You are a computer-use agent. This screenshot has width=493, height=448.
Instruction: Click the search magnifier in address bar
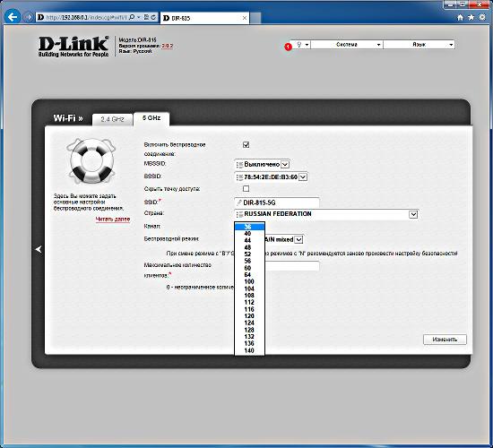click(132, 17)
